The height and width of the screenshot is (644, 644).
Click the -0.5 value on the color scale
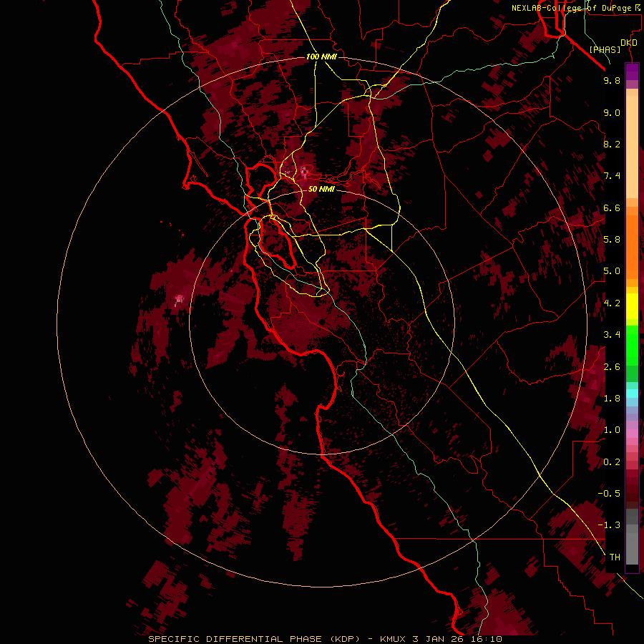click(609, 494)
